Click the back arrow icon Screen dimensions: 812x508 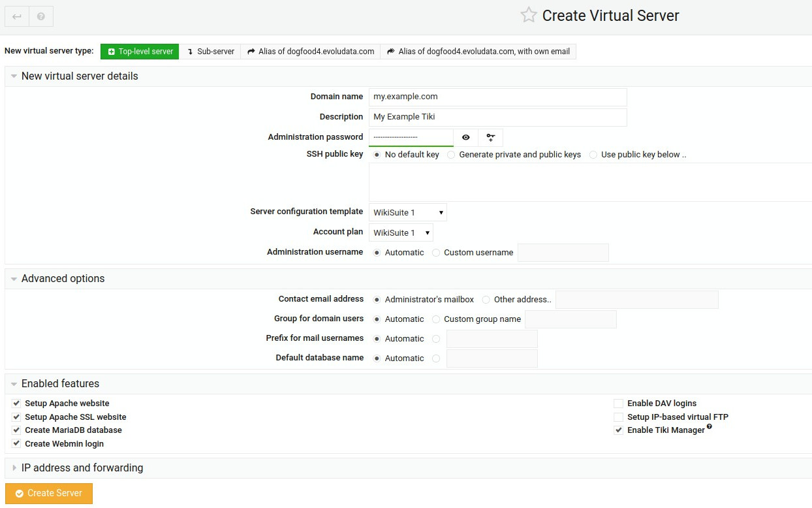[x=17, y=16]
